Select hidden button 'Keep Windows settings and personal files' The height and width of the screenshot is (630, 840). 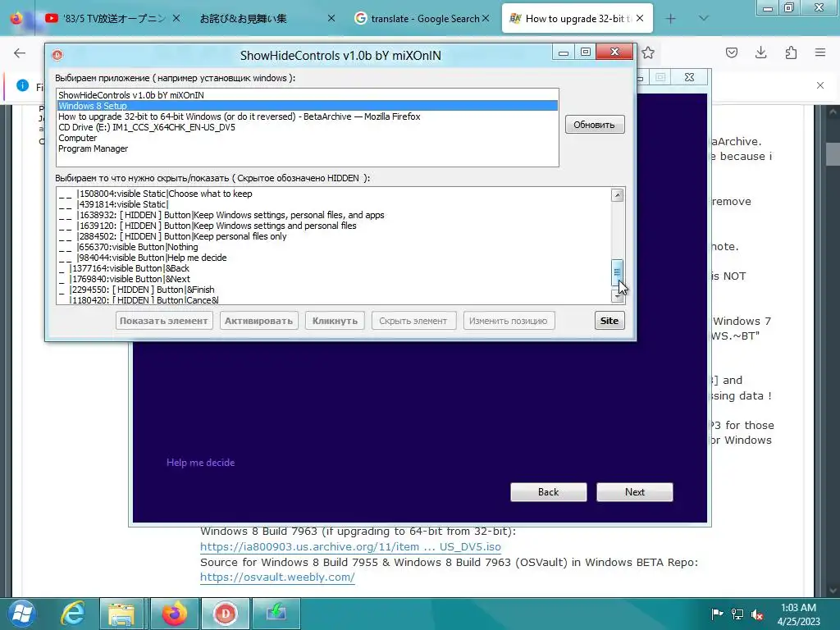pyautogui.click(x=333, y=226)
